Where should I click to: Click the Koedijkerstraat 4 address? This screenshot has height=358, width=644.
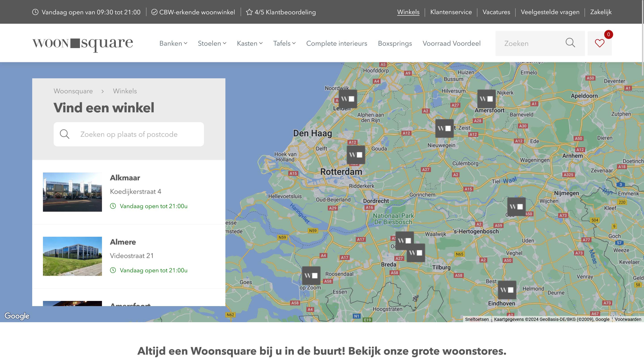136,191
